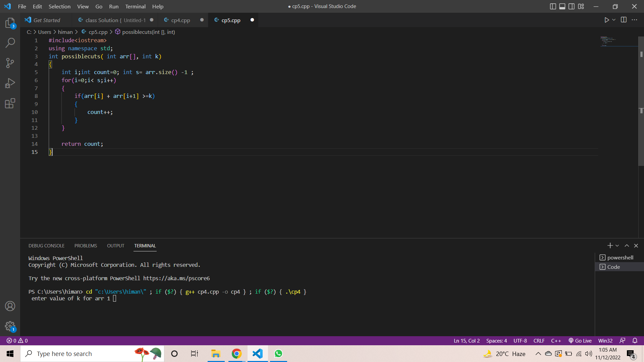Run the cp5.cpp file with the play icon
The width and height of the screenshot is (644, 362).
[606, 20]
